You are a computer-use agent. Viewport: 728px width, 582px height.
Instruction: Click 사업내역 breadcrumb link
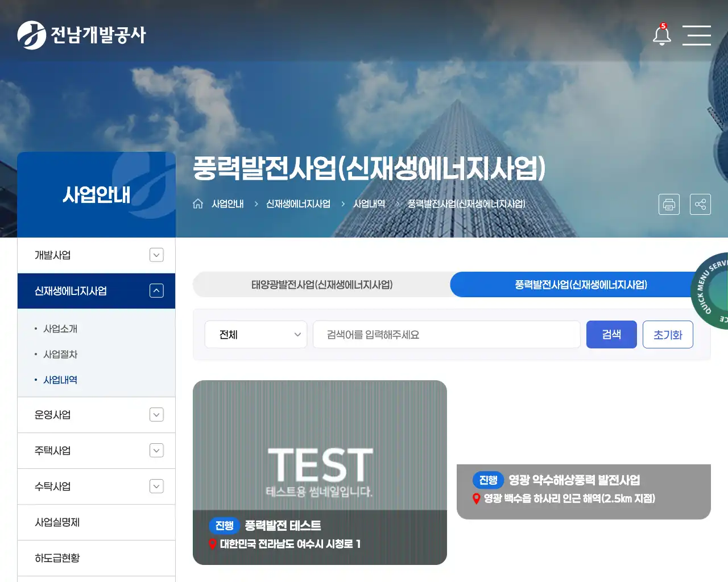coord(369,203)
